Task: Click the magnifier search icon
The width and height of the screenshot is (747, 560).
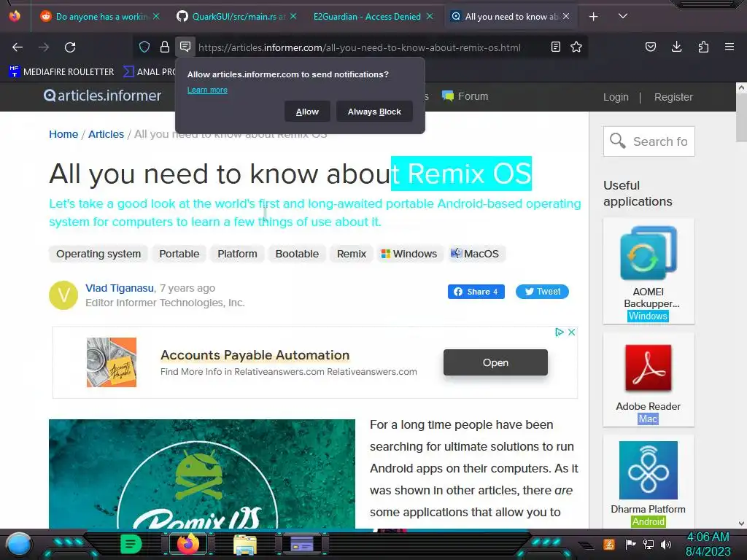Action: pos(617,141)
